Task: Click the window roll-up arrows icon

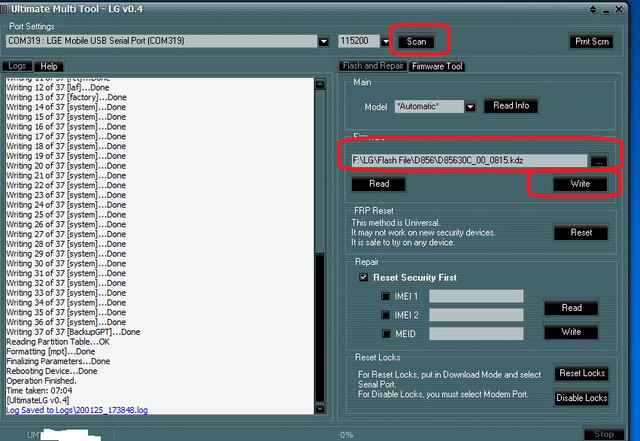Action: point(593,9)
